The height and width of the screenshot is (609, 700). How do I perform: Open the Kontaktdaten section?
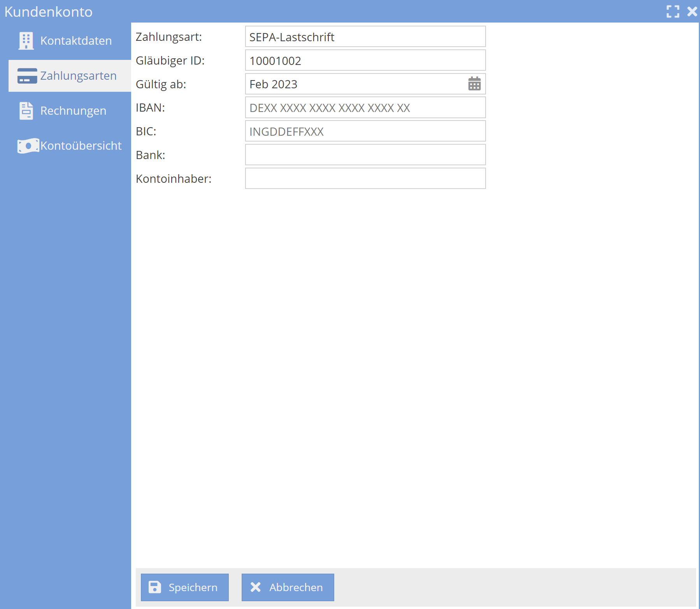pos(76,41)
